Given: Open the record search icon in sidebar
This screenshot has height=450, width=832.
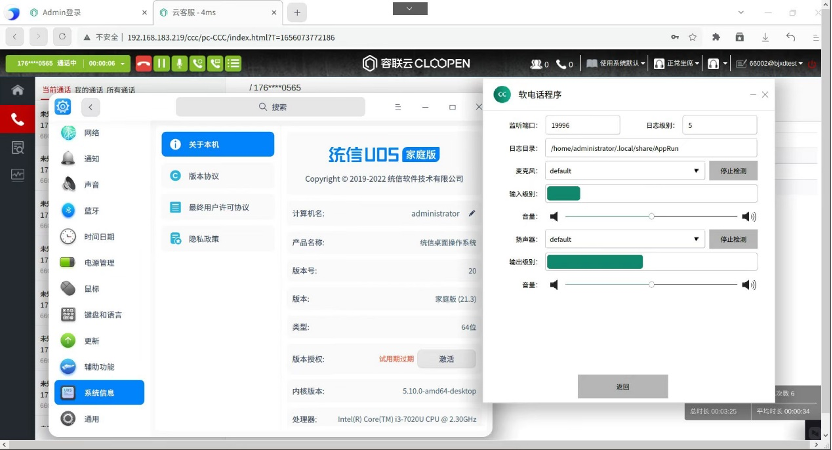Looking at the screenshot, I should tap(18, 148).
